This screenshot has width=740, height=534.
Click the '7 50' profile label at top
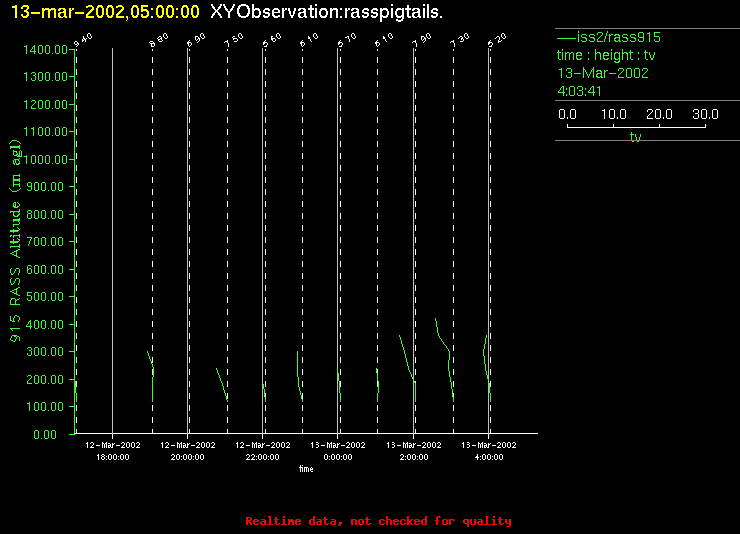pos(234,41)
